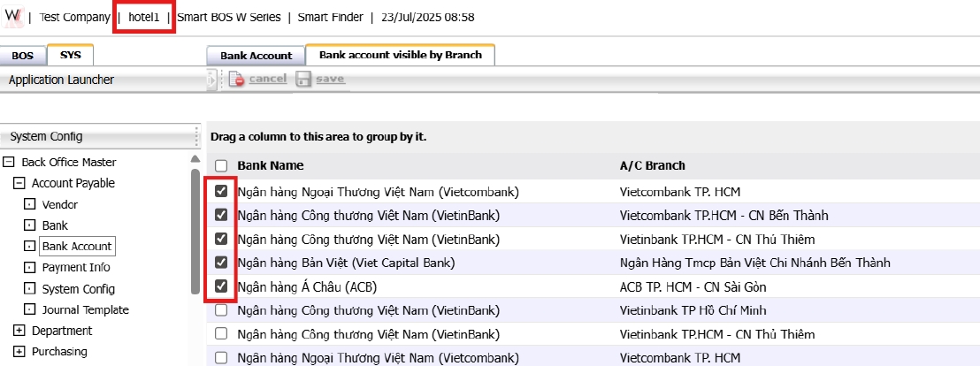The image size is (980, 366).
Task: Click the Vendor tree node icon
Action: click(x=30, y=204)
